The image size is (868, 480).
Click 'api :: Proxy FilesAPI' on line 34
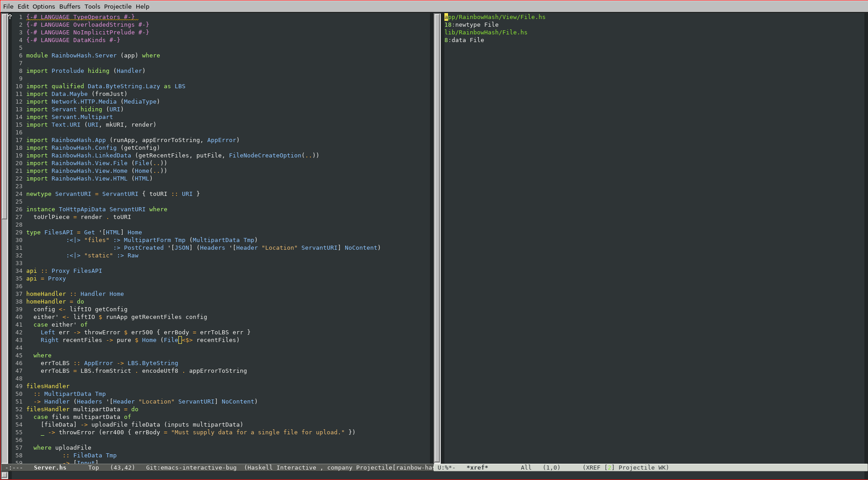pyautogui.click(x=64, y=271)
